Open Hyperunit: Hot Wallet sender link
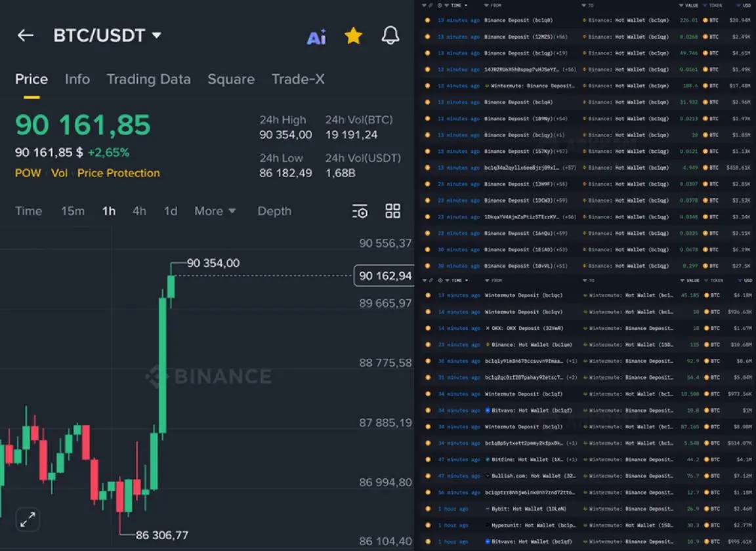This screenshot has height=551, width=756. point(534,525)
